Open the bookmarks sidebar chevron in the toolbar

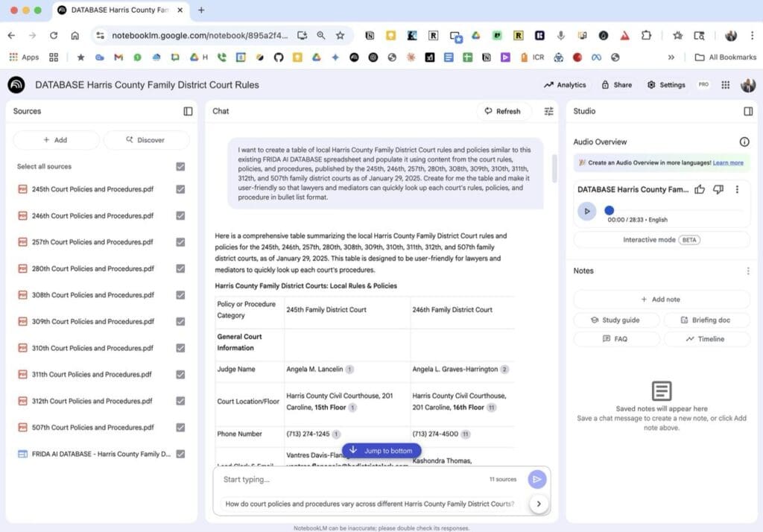(x=671, y=57)
